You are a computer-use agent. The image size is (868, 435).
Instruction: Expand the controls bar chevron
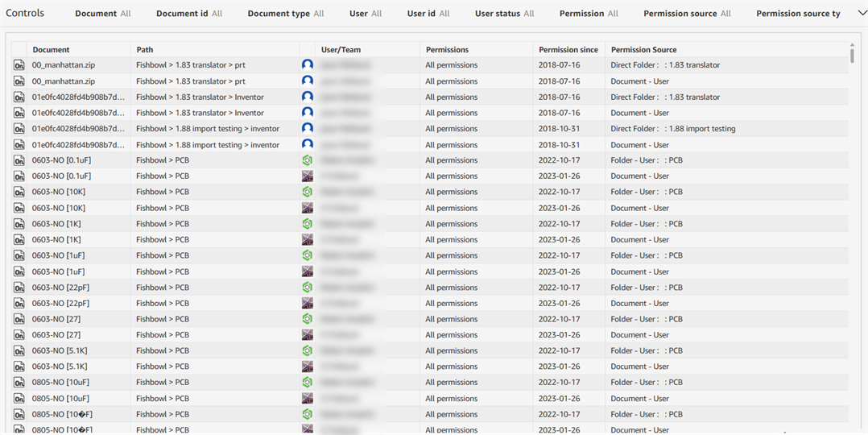862,14
